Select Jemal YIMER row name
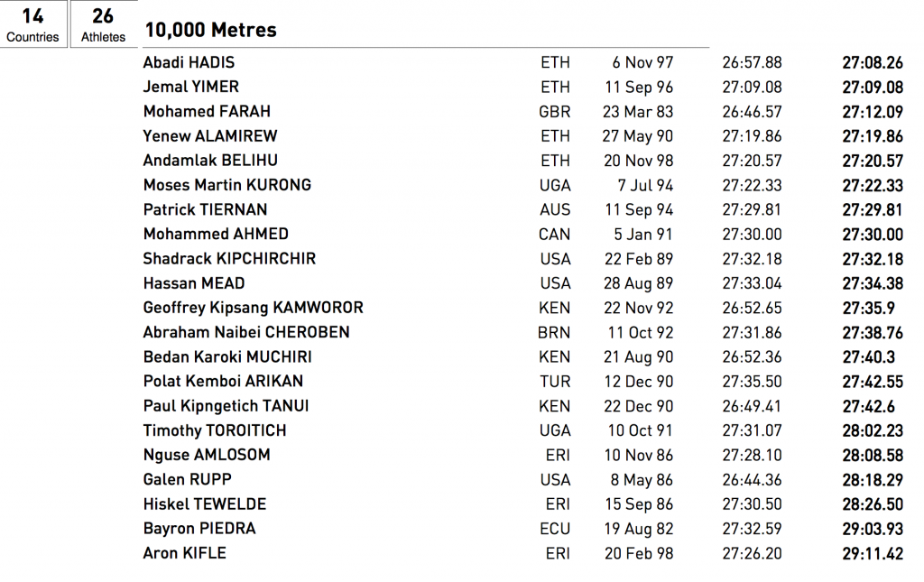The height and width of the screenshot is (582, 924). (191, 87)
